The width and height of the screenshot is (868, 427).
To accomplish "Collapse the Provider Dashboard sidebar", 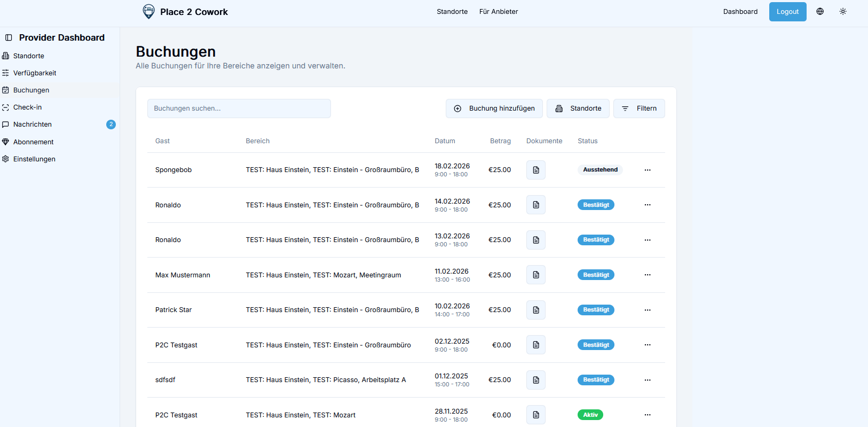I will 9,38.
